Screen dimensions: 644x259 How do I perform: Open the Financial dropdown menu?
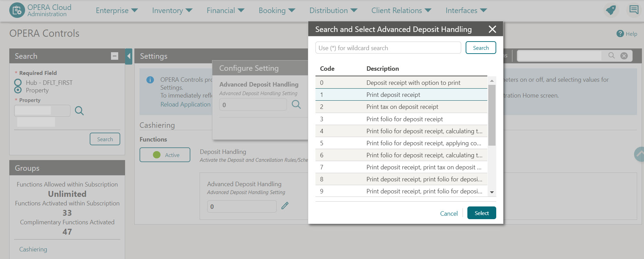[225, 11]
